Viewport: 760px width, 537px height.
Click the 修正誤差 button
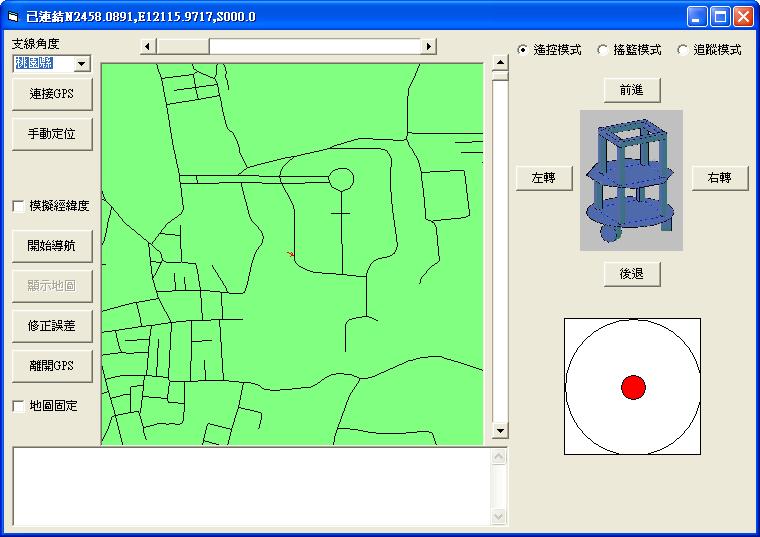[52, 326]
